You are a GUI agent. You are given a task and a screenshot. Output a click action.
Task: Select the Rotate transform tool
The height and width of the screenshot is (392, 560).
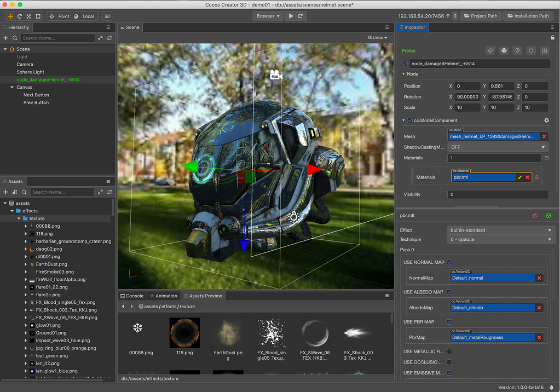19,16
